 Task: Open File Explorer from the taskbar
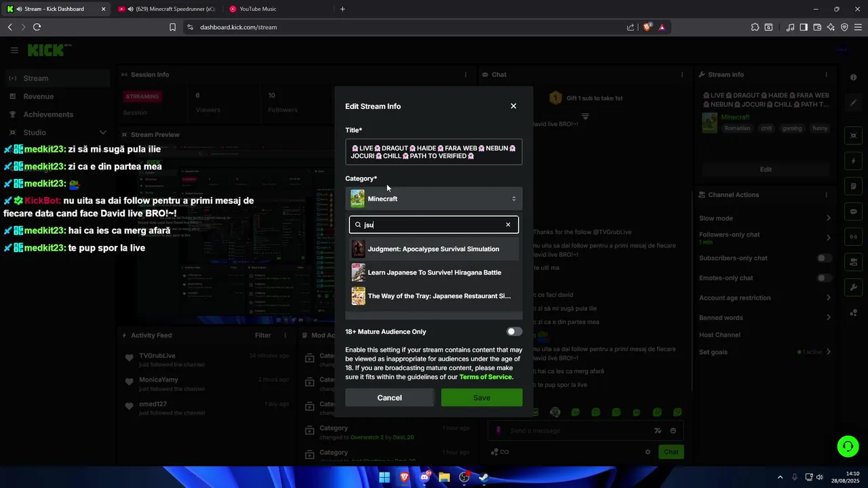click(444, 477)
